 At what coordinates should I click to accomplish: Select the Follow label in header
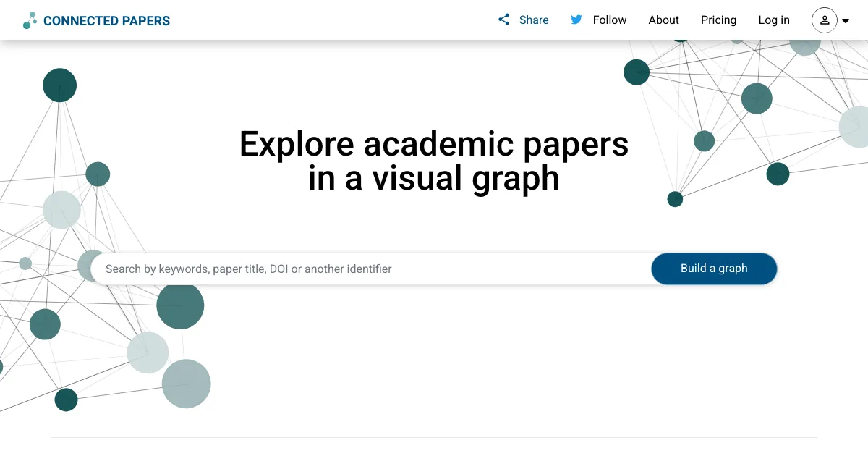click(610, 20)
